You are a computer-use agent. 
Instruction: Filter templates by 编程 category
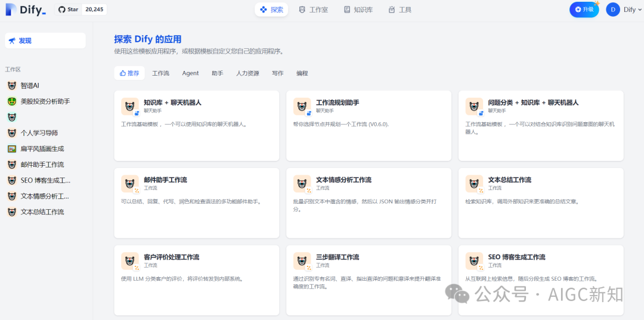(302, 73)
